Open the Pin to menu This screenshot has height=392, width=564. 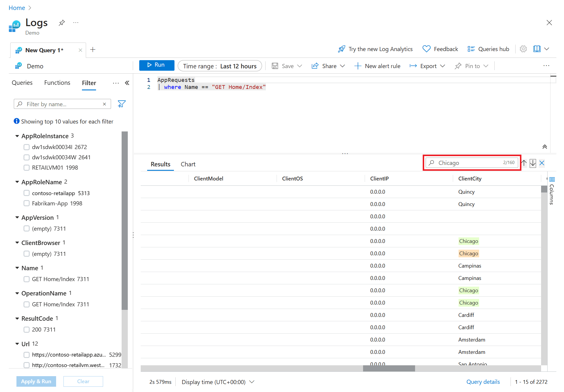tap(471, 66)
